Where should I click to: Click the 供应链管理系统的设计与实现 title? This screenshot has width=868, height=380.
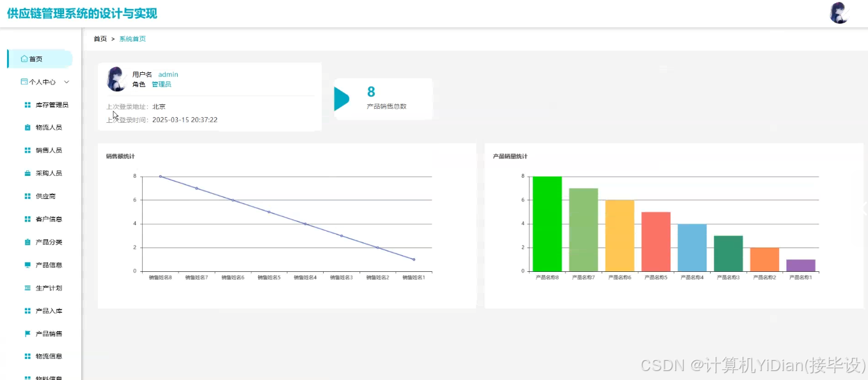click(82, 13)
